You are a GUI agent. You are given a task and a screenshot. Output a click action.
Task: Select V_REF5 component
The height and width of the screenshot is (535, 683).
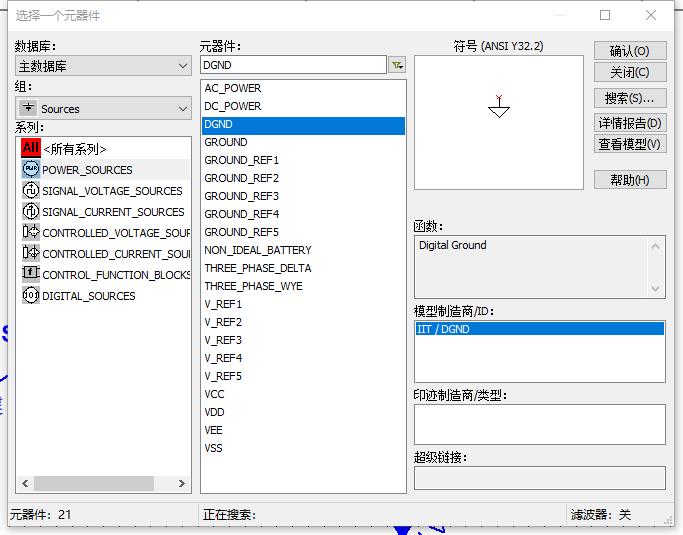(303, 376)
